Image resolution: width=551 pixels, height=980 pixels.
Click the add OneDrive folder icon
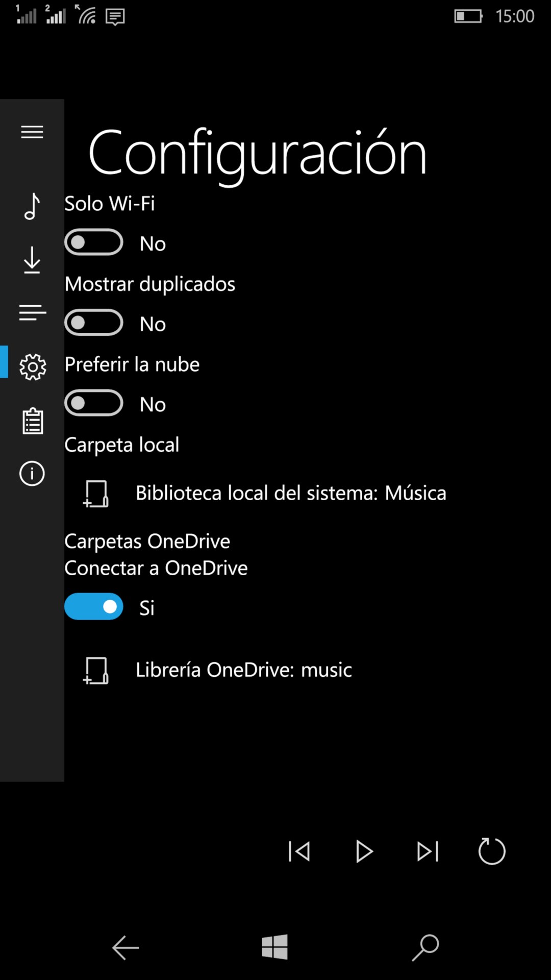pos(96,670)
